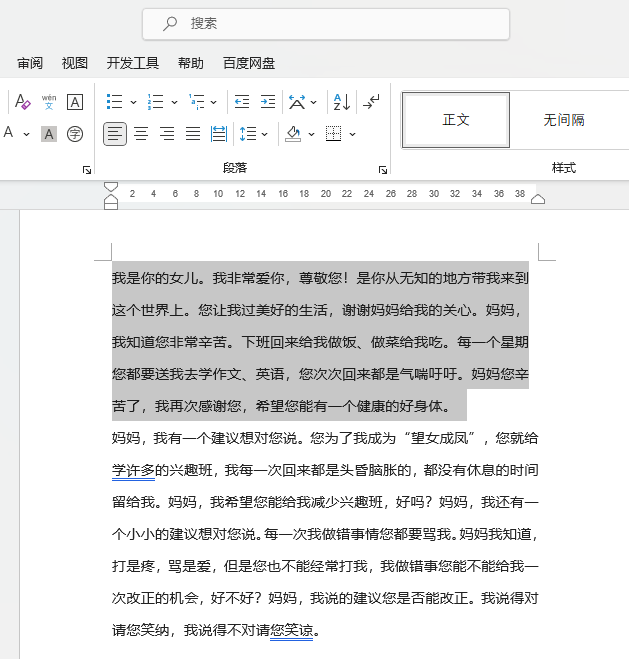The image size is (629, 659).
Task: Apply paragraph shading fill color
Action: click(x=293, y=134)
